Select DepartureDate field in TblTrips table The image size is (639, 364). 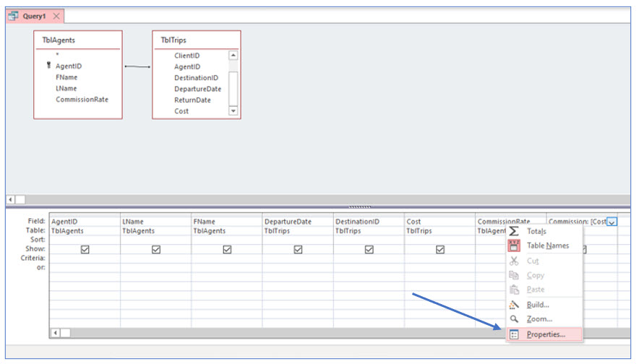coord(197,89)
